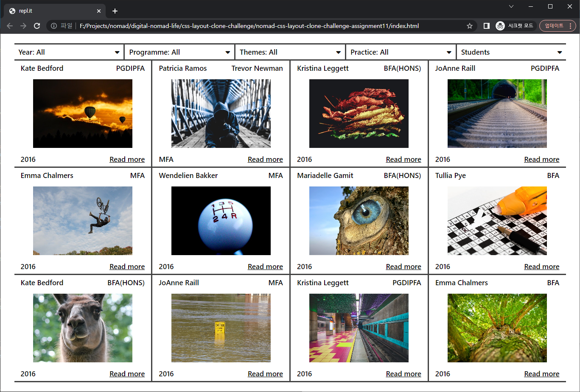
Task: Bookmark this page with the star icon
Action: click(469, 26)
